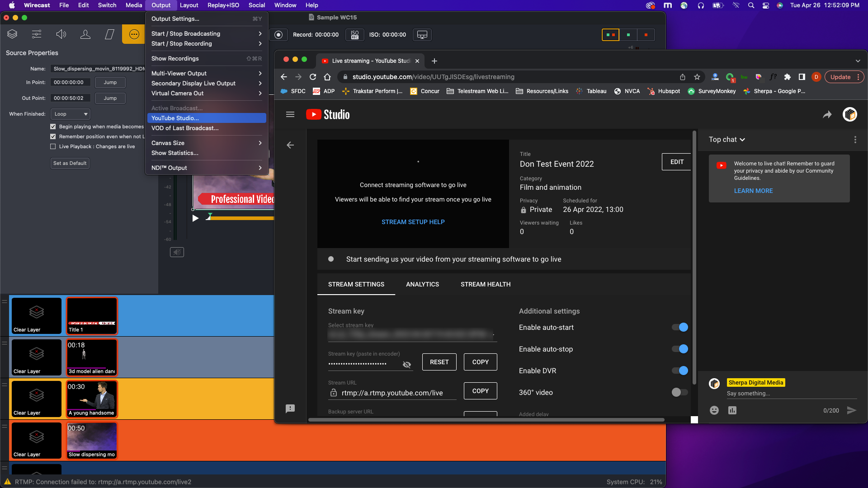This screenshot has height=488, width=868.
Task: Click the Say something chat input
Action: pyautogui.click(x=791, y=394)
